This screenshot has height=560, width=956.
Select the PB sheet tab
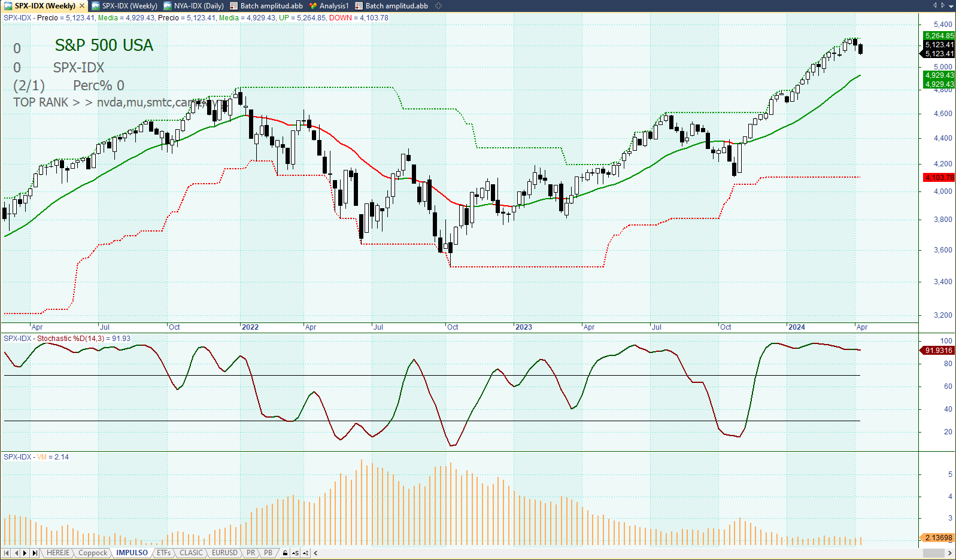pos(268,553)
